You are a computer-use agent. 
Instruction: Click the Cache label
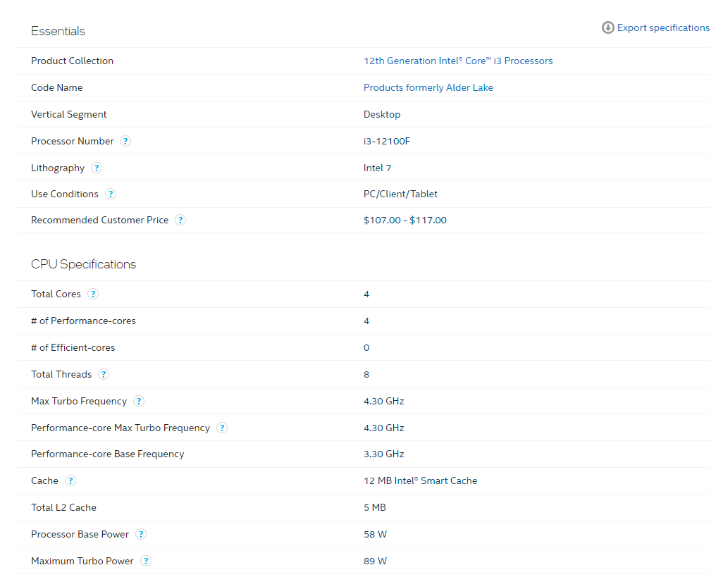[44, 481]
